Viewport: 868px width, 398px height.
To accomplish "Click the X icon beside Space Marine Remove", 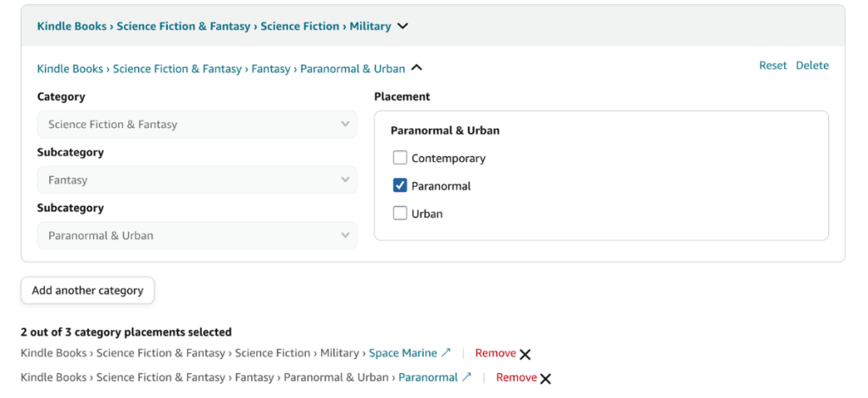I will coord(526,355).
